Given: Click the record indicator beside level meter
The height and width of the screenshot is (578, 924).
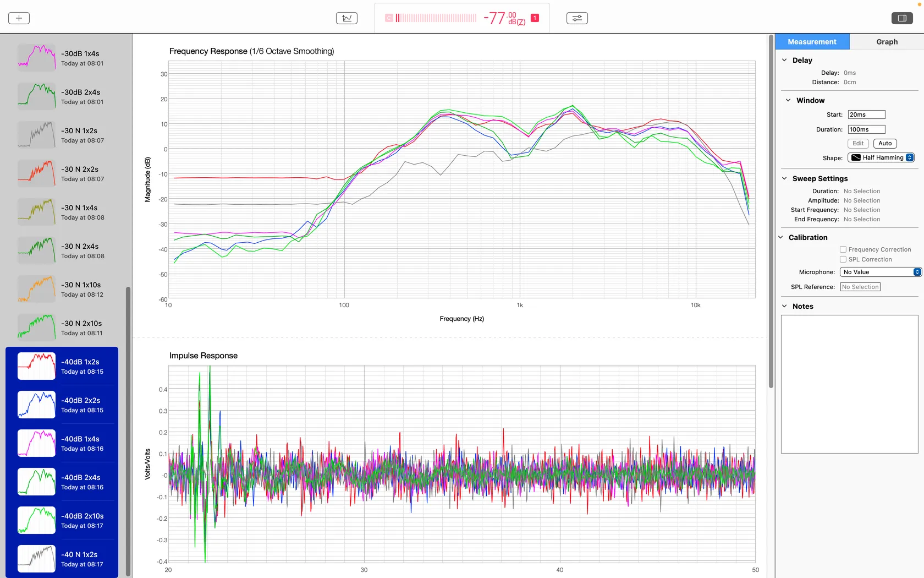Looking at the screenshot, I should click(389, 18).
